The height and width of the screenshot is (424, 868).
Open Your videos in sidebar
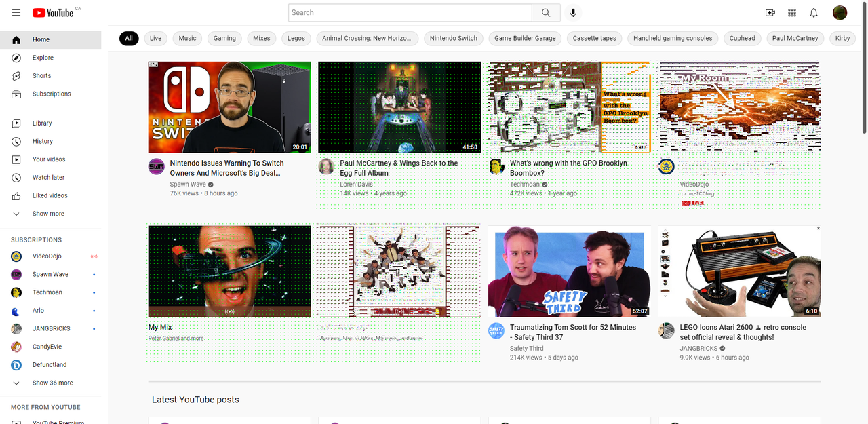51,159
